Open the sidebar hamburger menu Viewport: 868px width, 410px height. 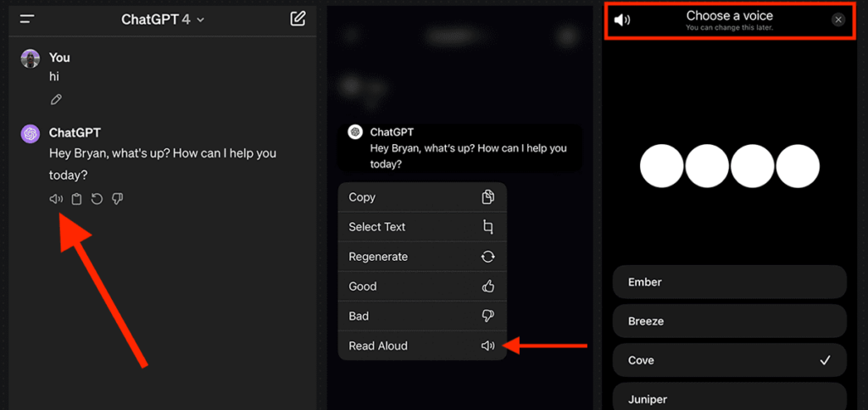(27, 19)
